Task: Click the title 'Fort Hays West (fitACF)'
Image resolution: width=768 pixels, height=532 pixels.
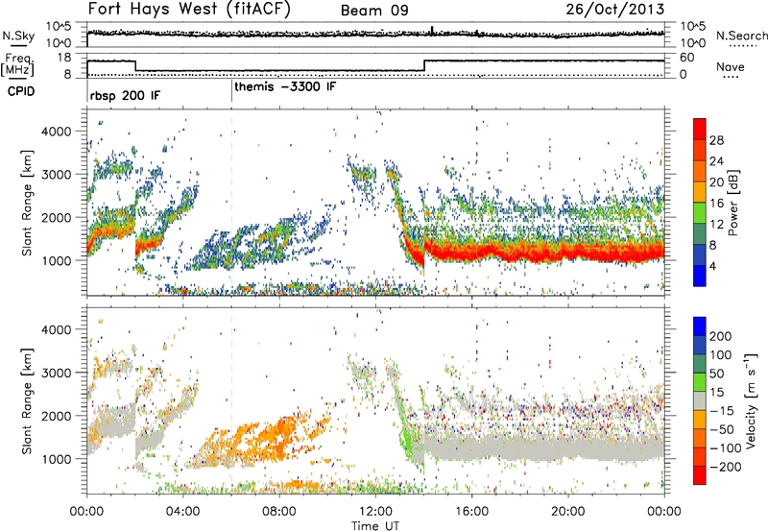Action: (189, 10)
